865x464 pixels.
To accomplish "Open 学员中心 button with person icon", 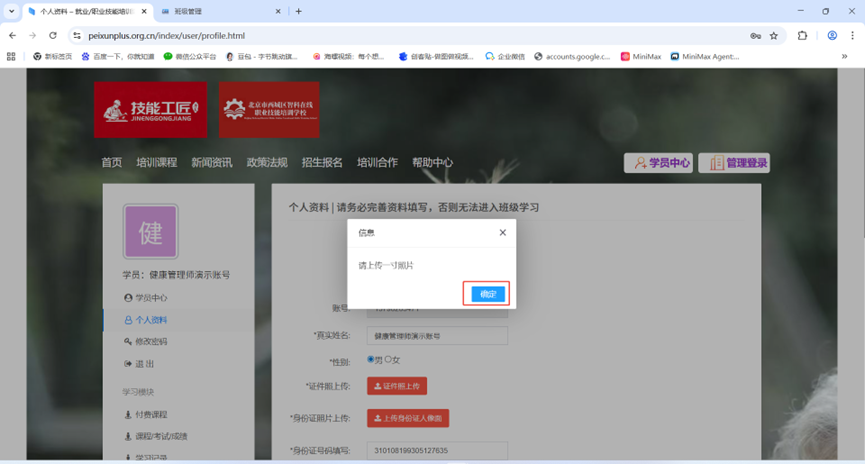I will [x=658, y=163].
